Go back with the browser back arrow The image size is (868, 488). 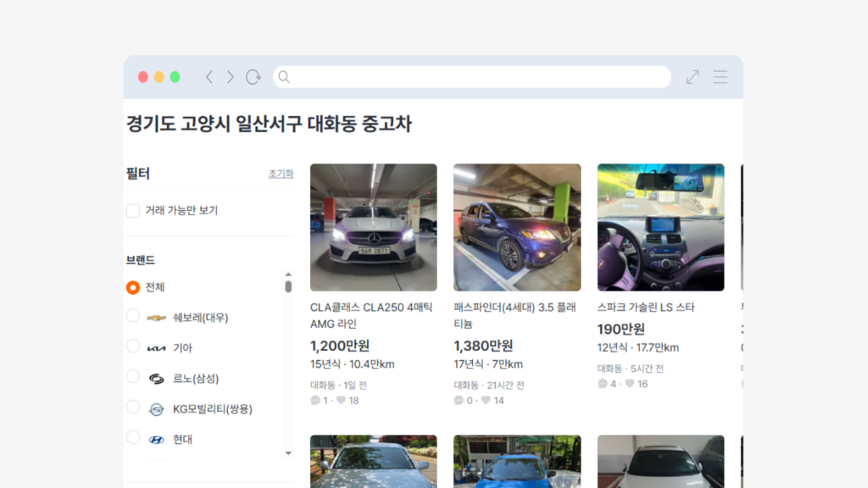point(209,77)
